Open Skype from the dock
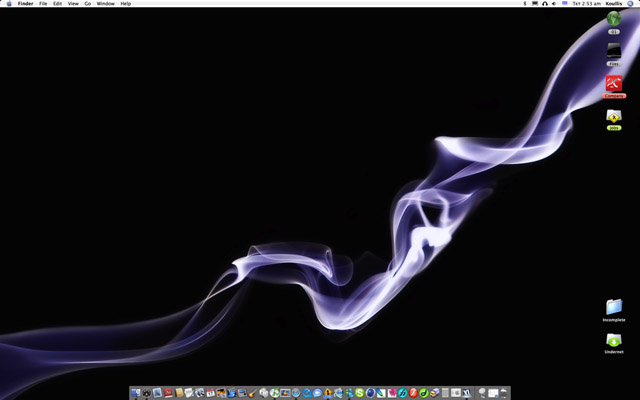Image resolution: width=640 pixels, height=400 pixels. [360, 393]
